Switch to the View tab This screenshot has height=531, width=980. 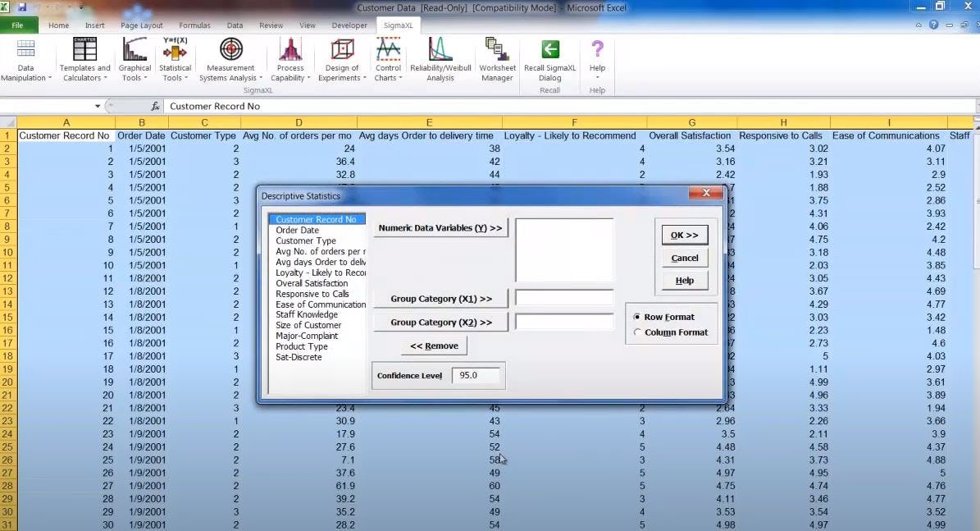tap(308, 25)
